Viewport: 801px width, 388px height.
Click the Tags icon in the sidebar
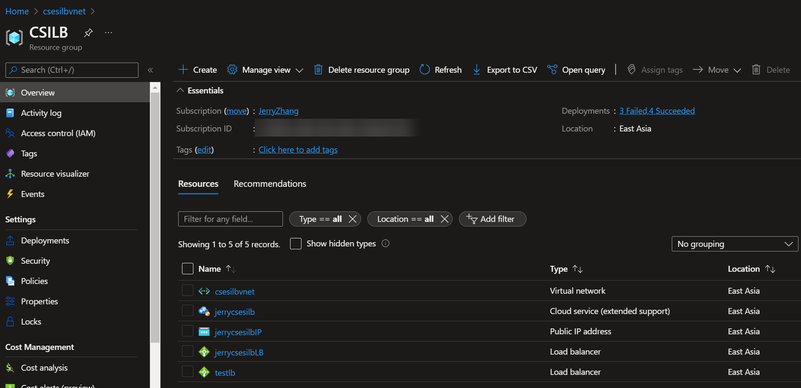point(10,154)
